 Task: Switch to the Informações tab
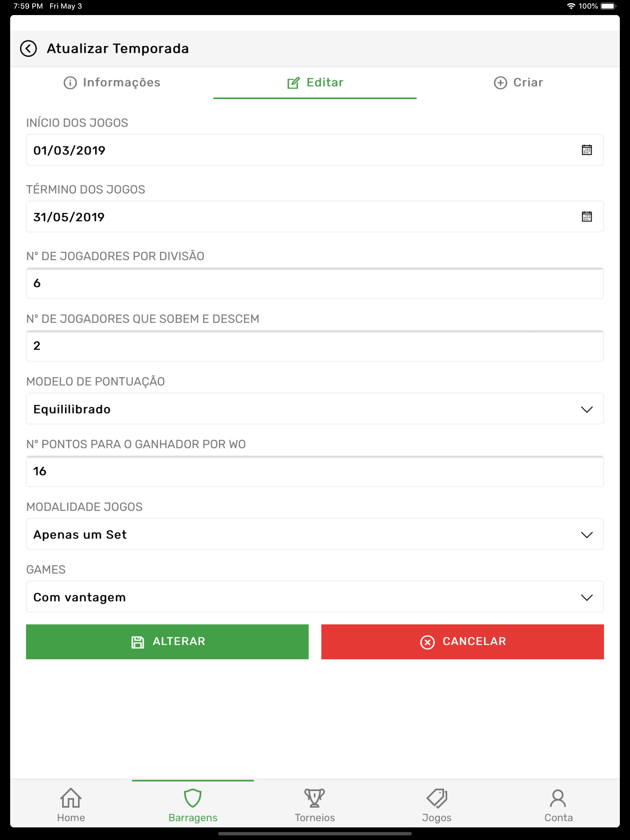[x=112, y=82]
